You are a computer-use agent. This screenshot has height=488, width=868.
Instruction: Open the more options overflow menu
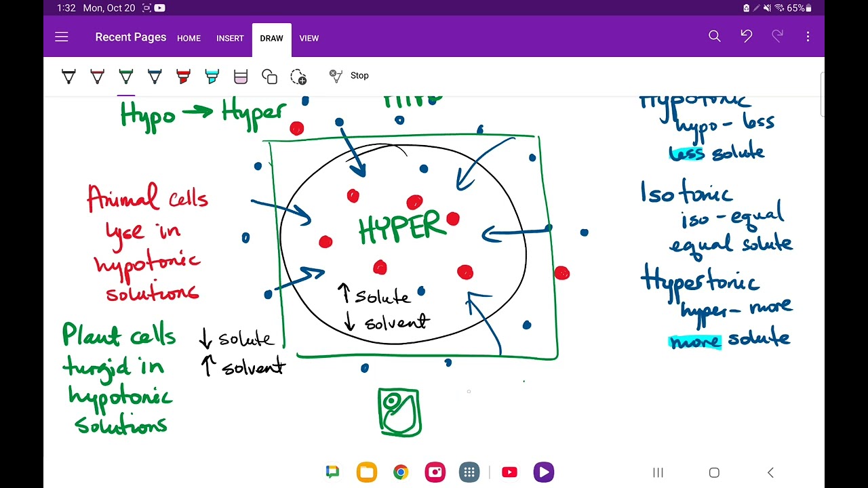(x=808, y=37)
